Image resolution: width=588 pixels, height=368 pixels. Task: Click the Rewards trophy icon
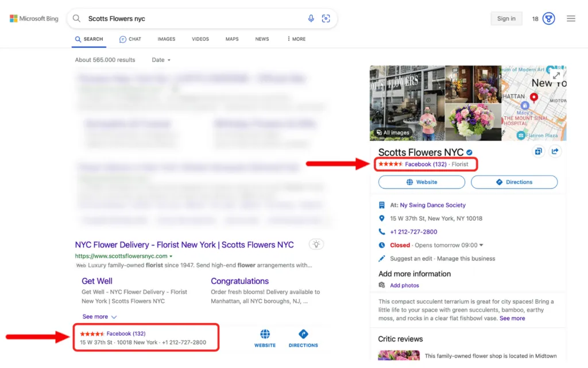pos(548,18)
